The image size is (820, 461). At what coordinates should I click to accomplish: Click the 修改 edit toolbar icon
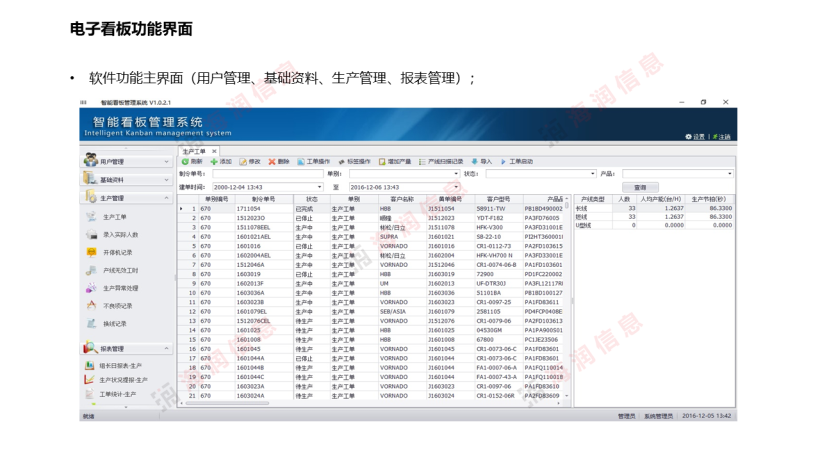coord(243,162)
